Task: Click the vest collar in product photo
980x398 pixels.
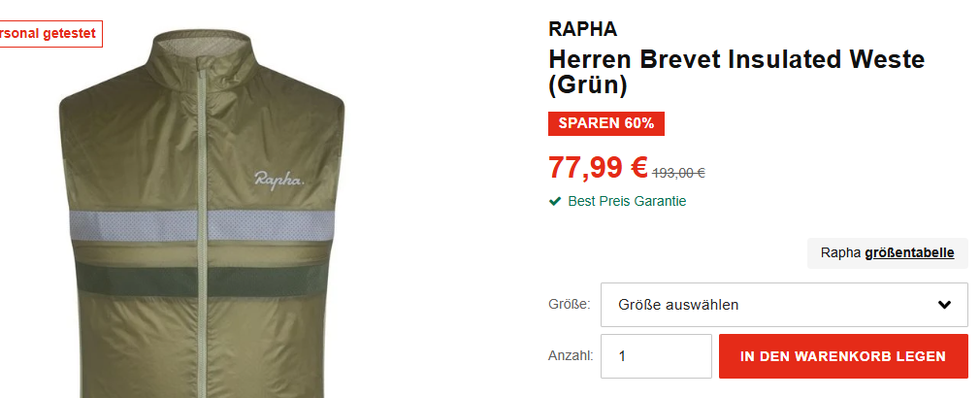Action: point(201,55)
